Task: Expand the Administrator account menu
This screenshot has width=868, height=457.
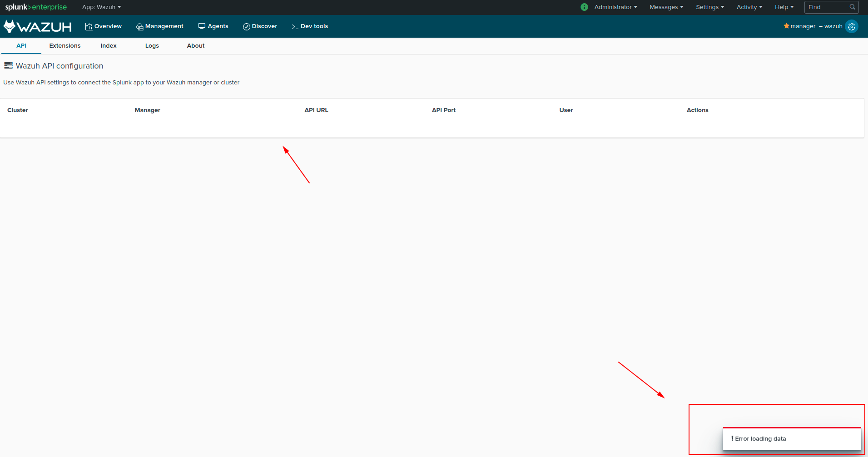Action: (x=616, y=7)
